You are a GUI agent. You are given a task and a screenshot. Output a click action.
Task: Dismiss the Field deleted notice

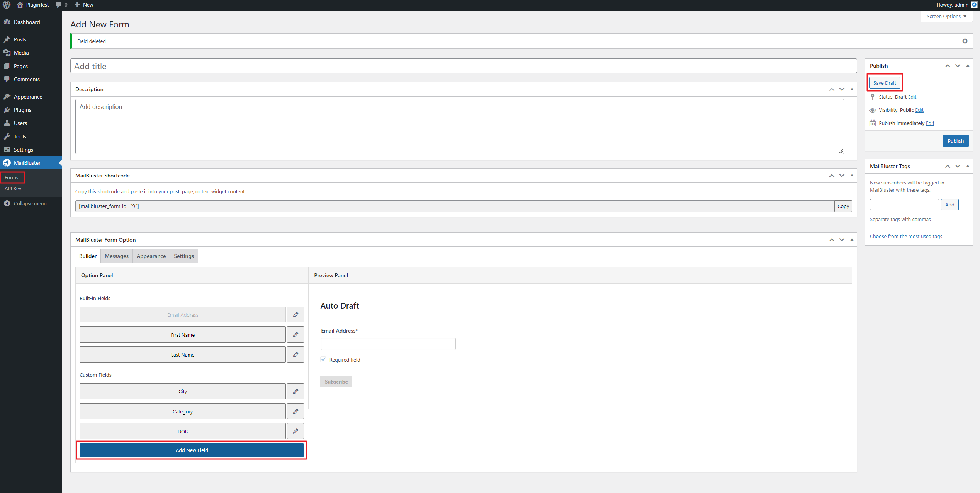(965, 41)
